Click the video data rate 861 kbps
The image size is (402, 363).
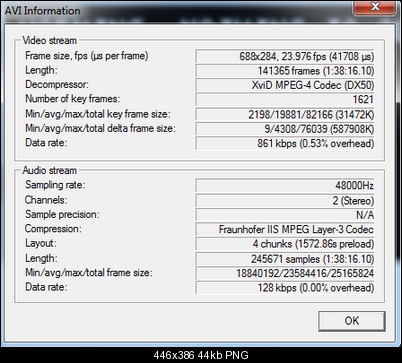(285, 143)
